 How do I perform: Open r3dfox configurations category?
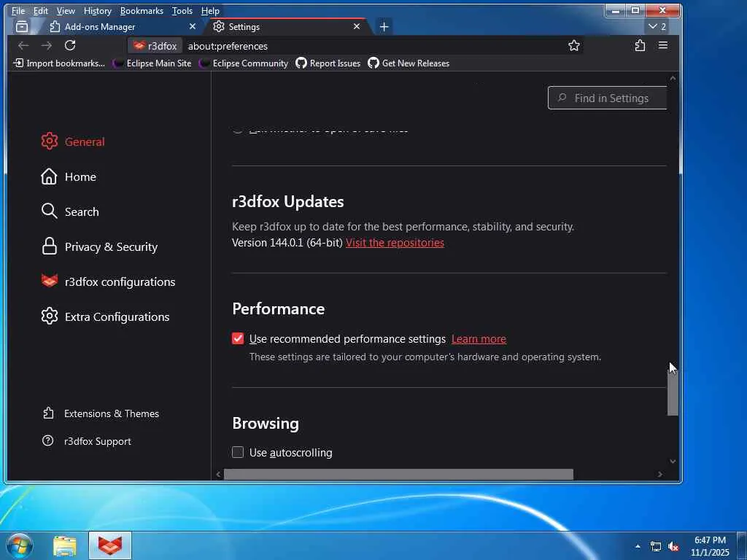tap(108, 282)
